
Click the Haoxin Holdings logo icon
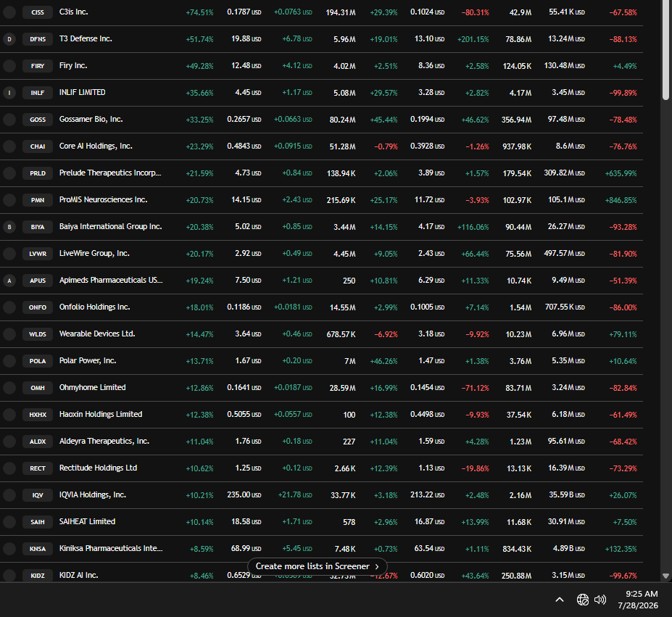[x=9, y=415]
